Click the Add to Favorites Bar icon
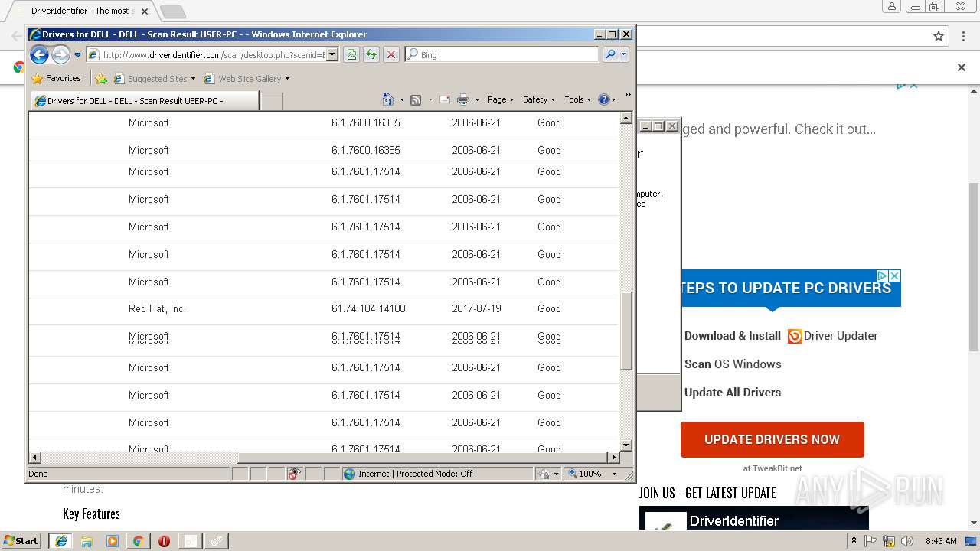 (101, 78)
